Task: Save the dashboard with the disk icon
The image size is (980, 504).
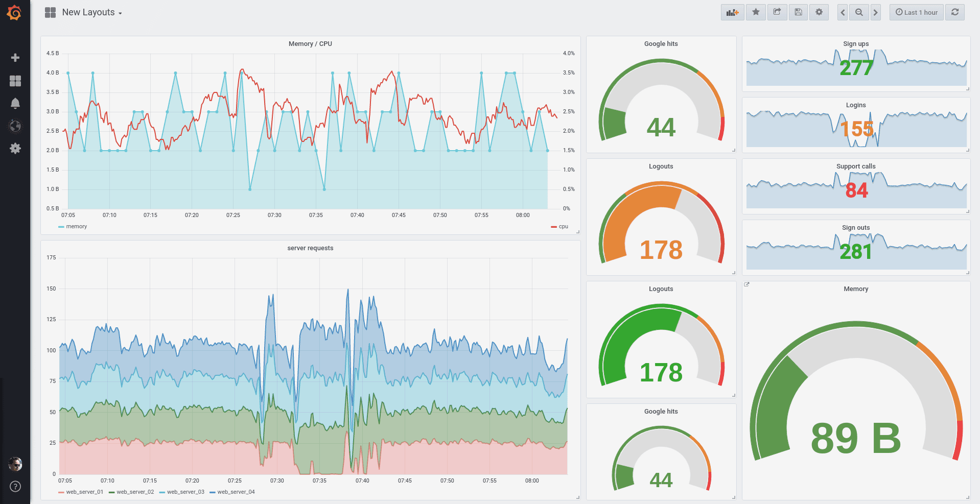Action: (x=798, y=12)
